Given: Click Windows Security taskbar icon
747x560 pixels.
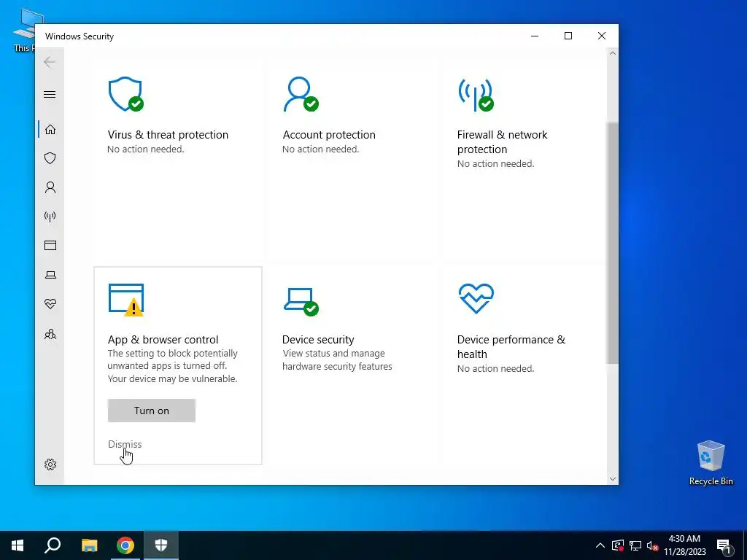Looking at the screenshot, I should [161, 545].
